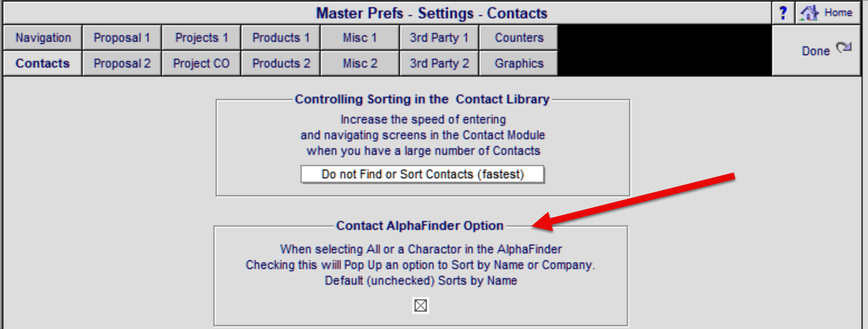Select the Projects 1 tab
The height and width of the screenshot is (329, 868).
coord(201,38)
